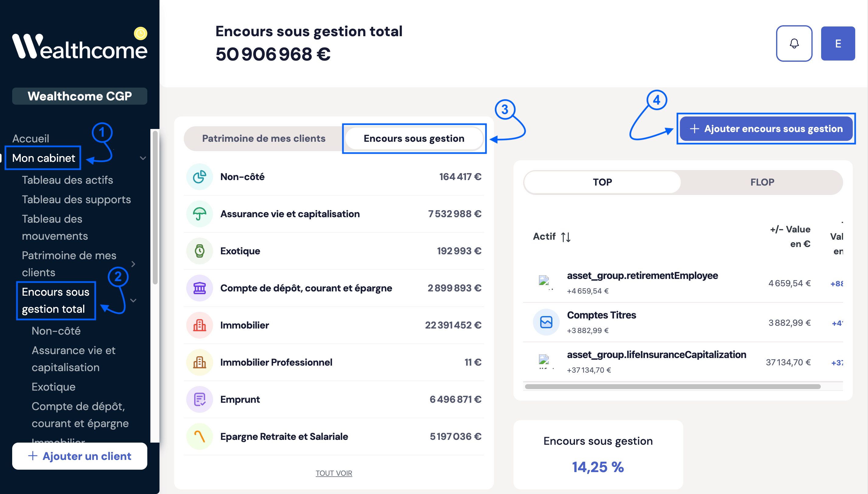Click the red Immobilier building icon
868x494 pixels.
199,325
